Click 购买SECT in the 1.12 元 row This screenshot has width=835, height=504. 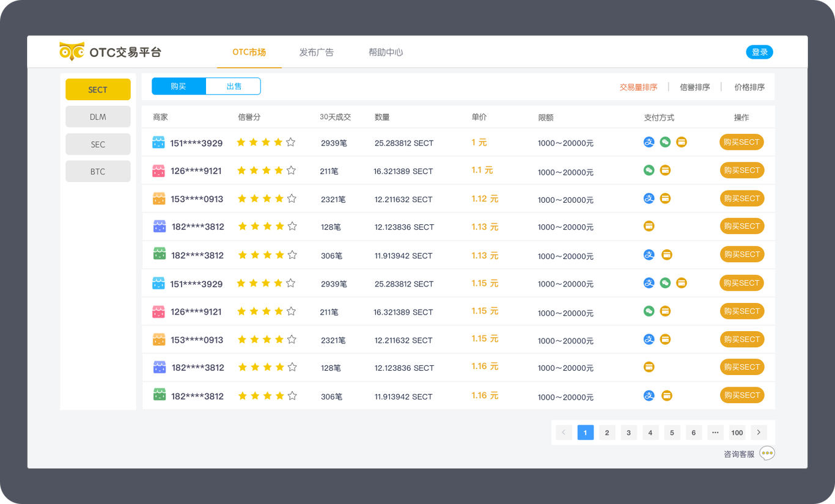tap(741, 199)
